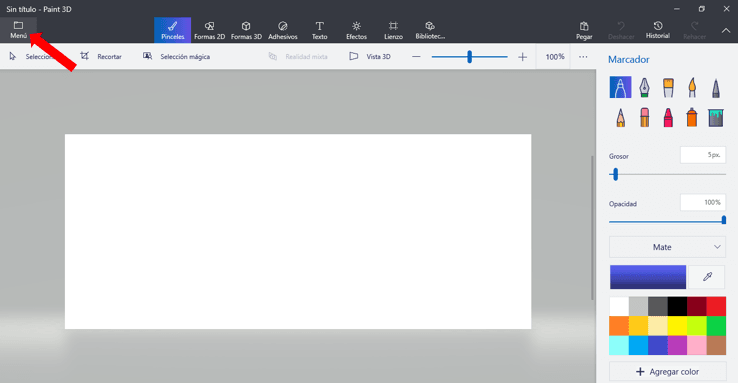
Task: Choose the red color swatch
Action: coord(716,306)
